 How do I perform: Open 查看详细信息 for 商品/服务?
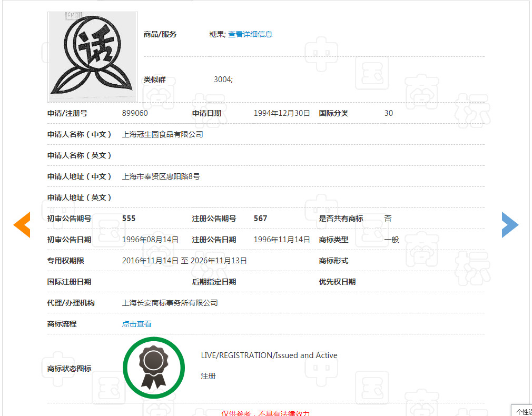click(x=250, y=34)
